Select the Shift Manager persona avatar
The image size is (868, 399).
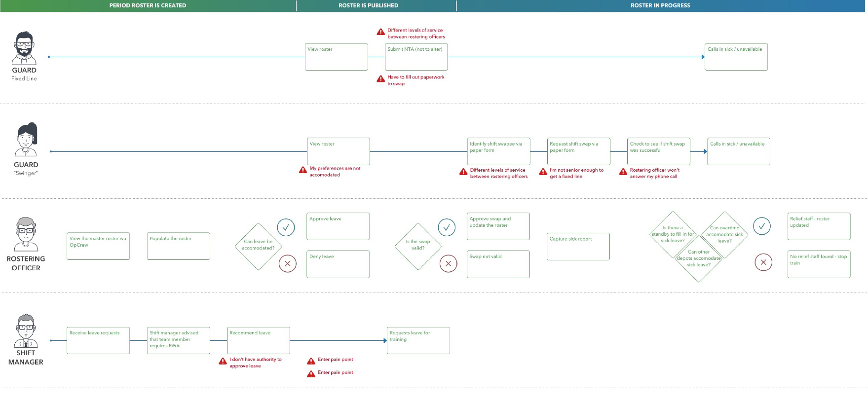click(26, 330)
